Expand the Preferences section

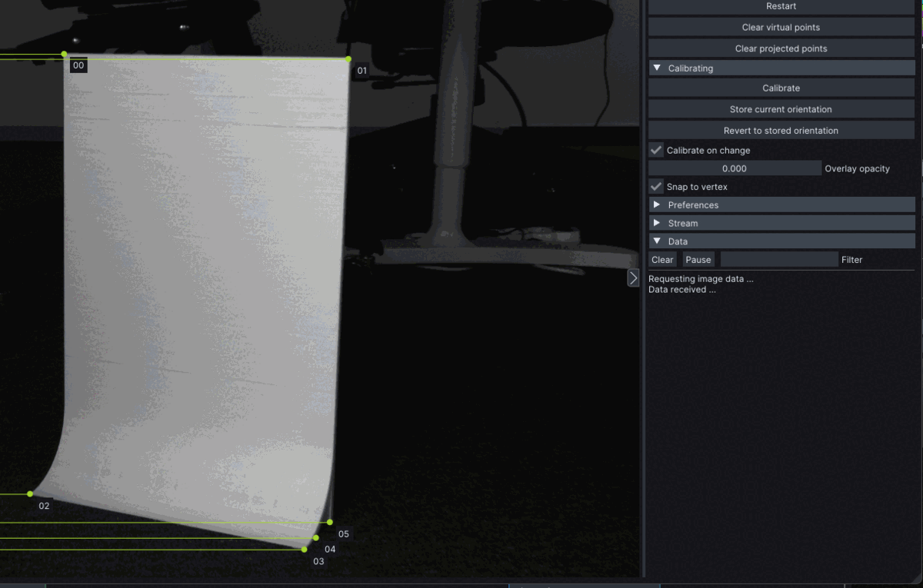[x=781, y=205]
